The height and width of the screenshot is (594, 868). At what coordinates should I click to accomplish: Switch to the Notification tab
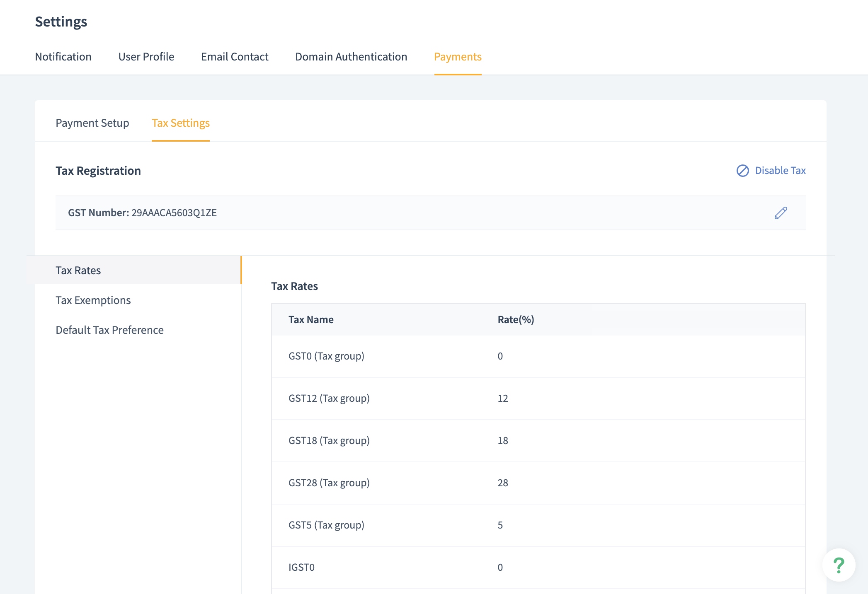(x=63, y=57)
